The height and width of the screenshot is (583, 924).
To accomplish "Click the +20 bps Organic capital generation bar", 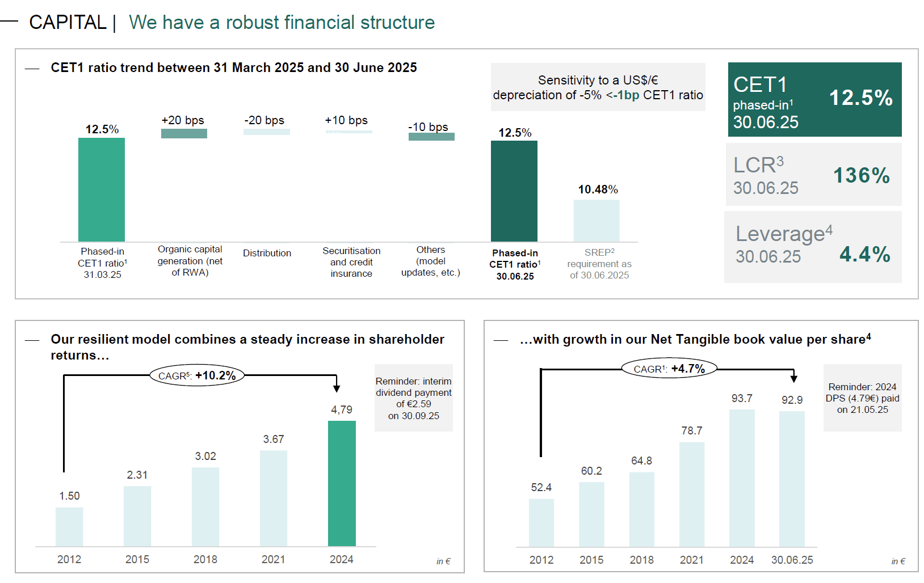I will click(x=183, y=133).
